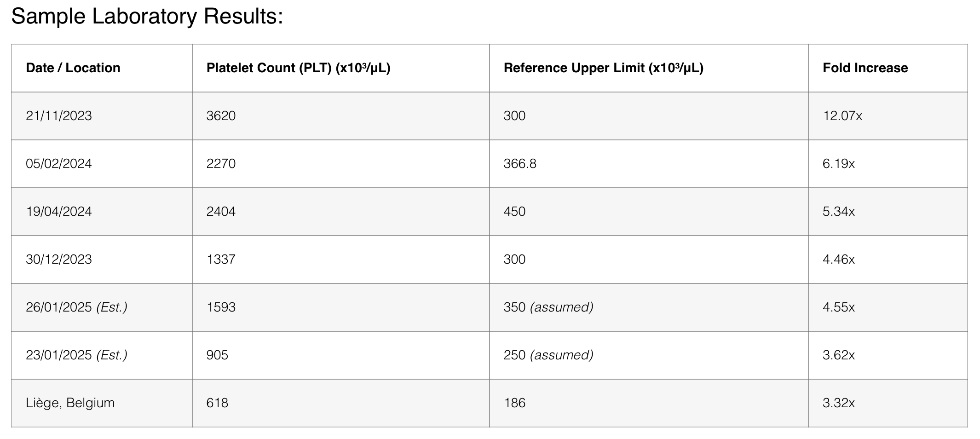980x439 pixels.
Task: Click platelet count value 3620
Action: coord(221,116)
